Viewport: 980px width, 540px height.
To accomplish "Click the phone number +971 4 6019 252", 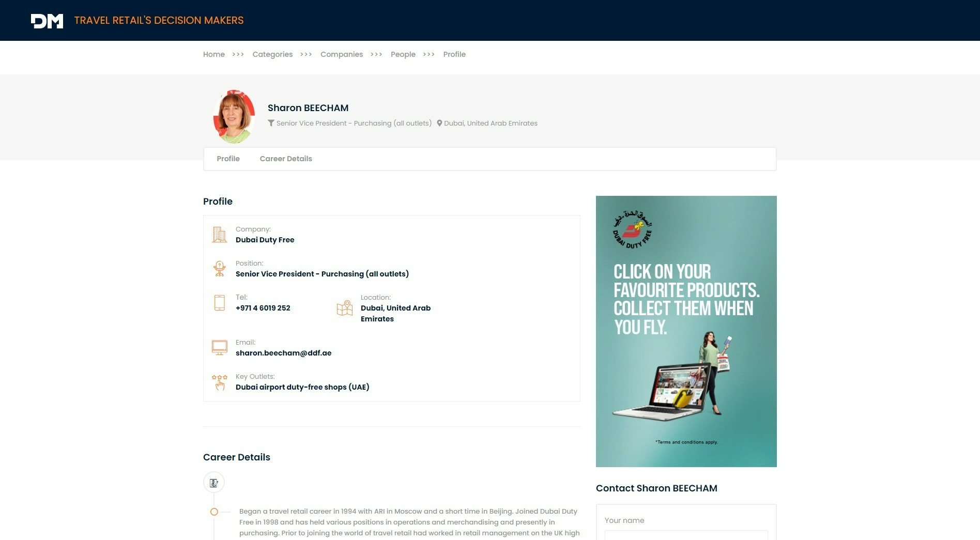I will click(x=263, y=308).
